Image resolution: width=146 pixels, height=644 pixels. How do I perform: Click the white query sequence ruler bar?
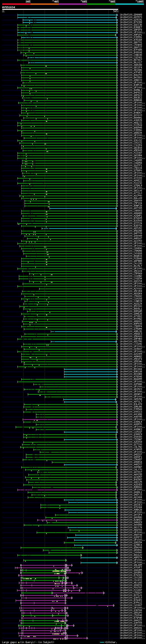[x=60, y=10]
